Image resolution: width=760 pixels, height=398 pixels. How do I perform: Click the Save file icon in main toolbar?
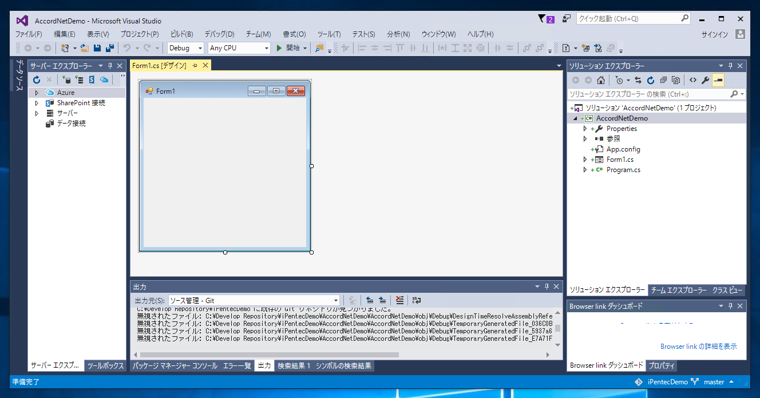pyautogui.click(x=97, y=48)
